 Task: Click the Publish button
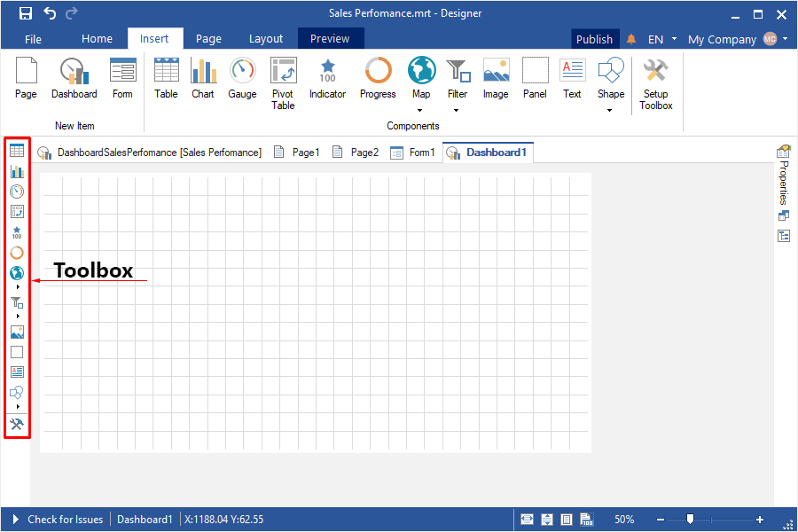tap(594, 39)
